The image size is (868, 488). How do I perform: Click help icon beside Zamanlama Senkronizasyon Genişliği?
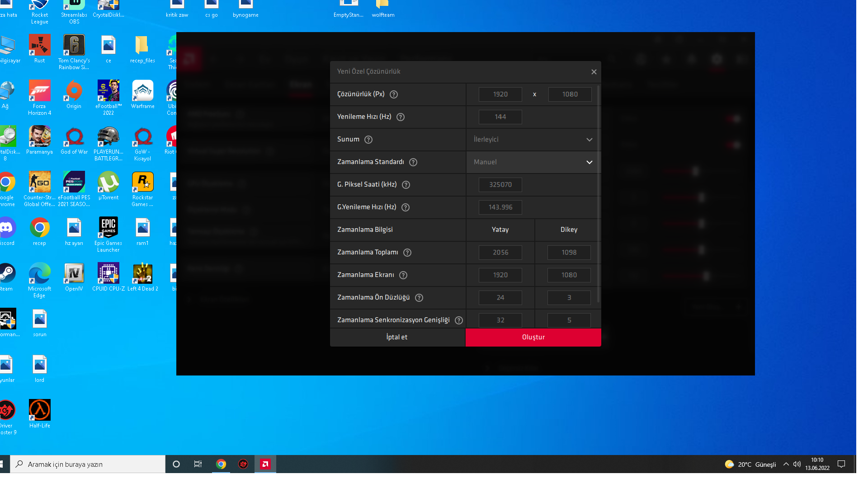[x=459, y=320]
